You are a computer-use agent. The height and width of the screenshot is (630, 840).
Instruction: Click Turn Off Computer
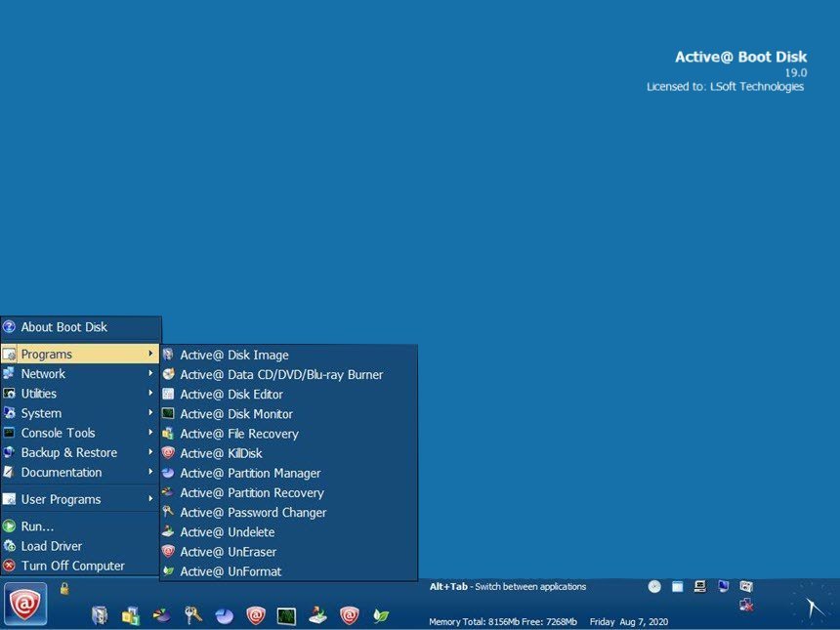(72, 566)
